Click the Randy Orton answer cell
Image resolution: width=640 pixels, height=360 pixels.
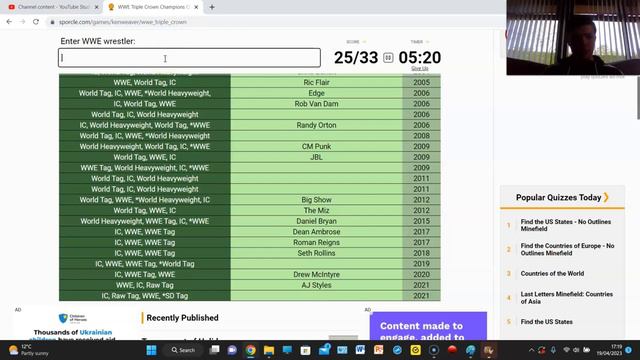click(x=316, y=125)
